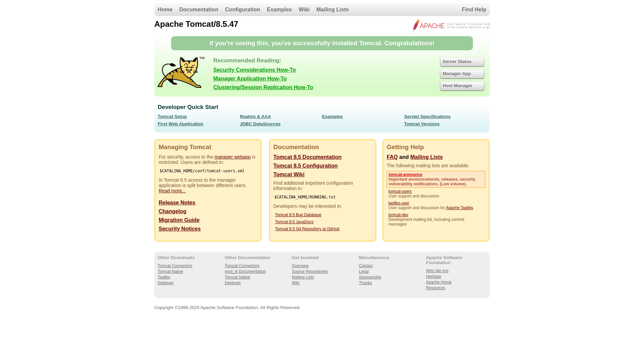Open the tomcat-dev mailing list link
The width and height of the screenshot is (644, 362).
point(398,215)
